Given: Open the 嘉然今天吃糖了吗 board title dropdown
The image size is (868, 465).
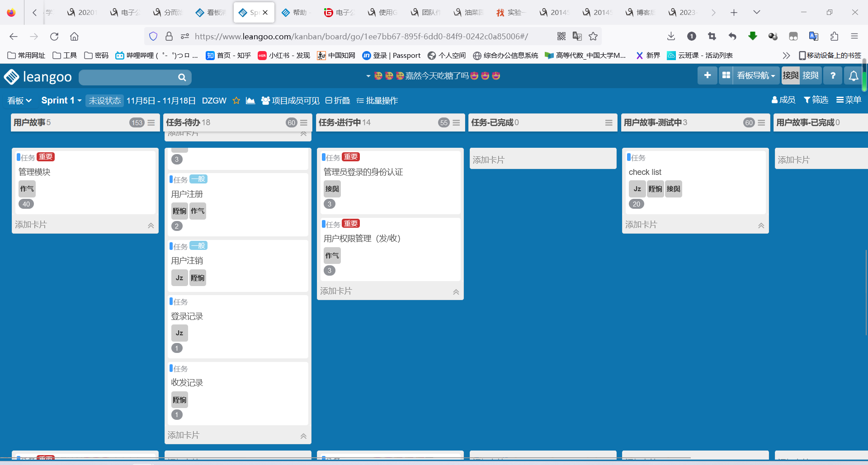Looking at the screenshot, I should pyautogui.click(x=433, y=76).
